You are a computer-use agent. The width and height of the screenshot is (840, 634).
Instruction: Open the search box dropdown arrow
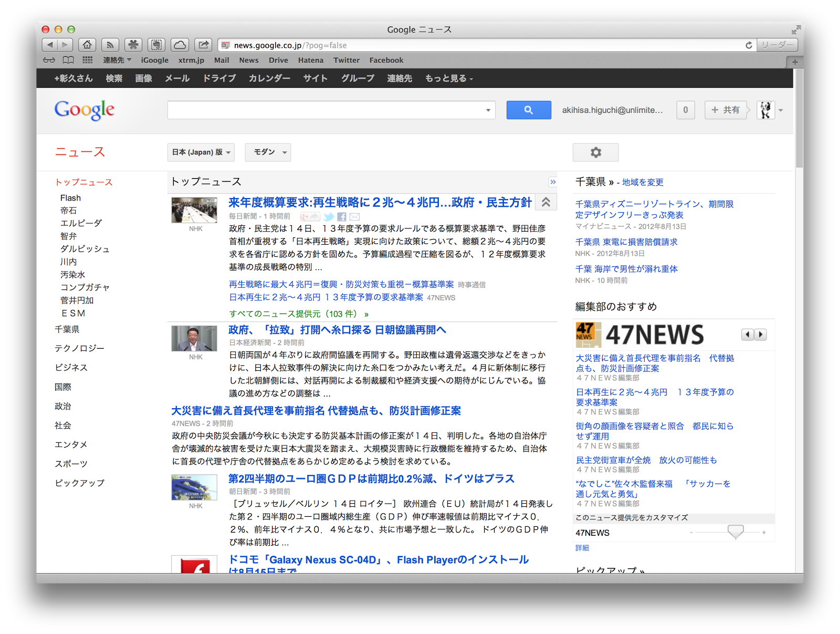(488, 110)
